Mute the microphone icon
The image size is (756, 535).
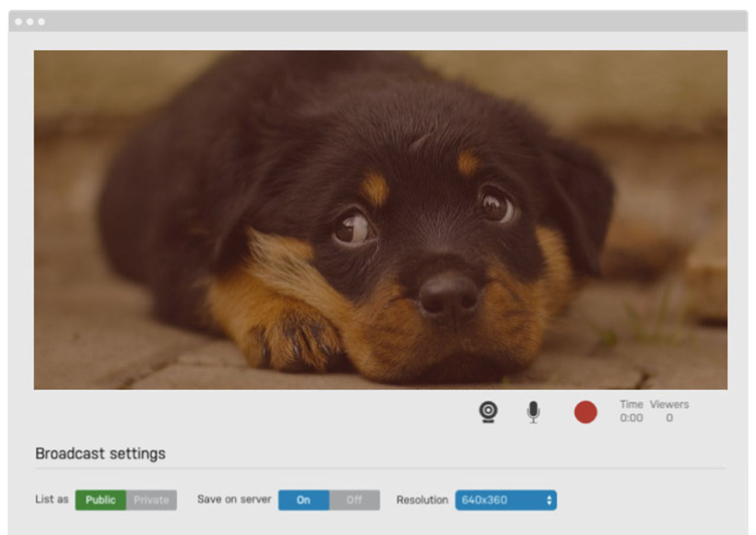pyautogui.click(x=533, y=412)
